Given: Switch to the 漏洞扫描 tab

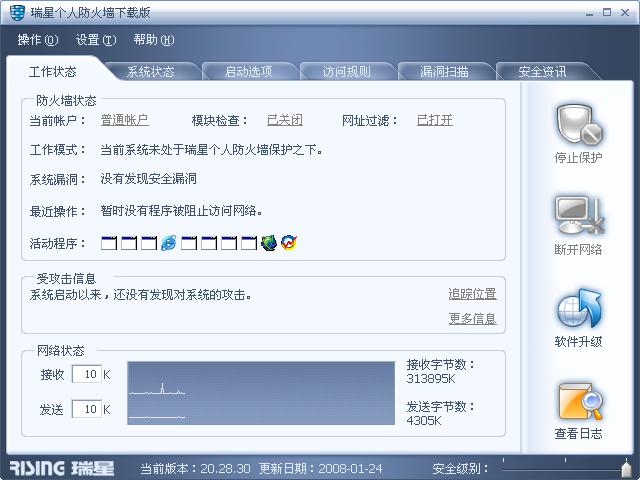Looking at the screenshot, I should 444,72.
